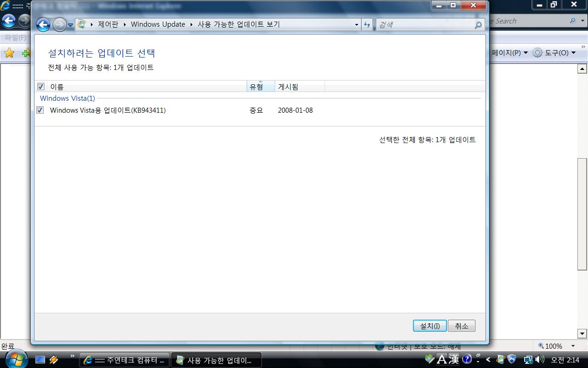Minimize the Windows Update window
The height and width of the screenshot is (368, 588).
pos(439,6)
